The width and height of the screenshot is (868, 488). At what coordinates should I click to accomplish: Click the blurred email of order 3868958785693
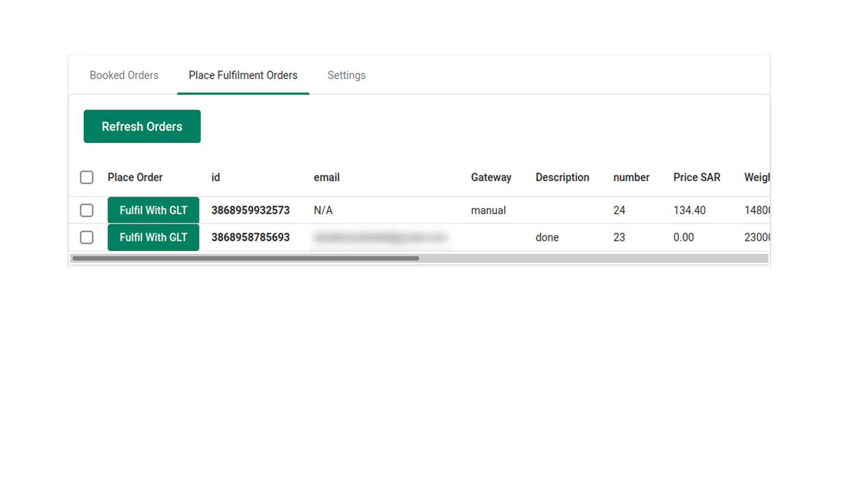click(380, 237)
